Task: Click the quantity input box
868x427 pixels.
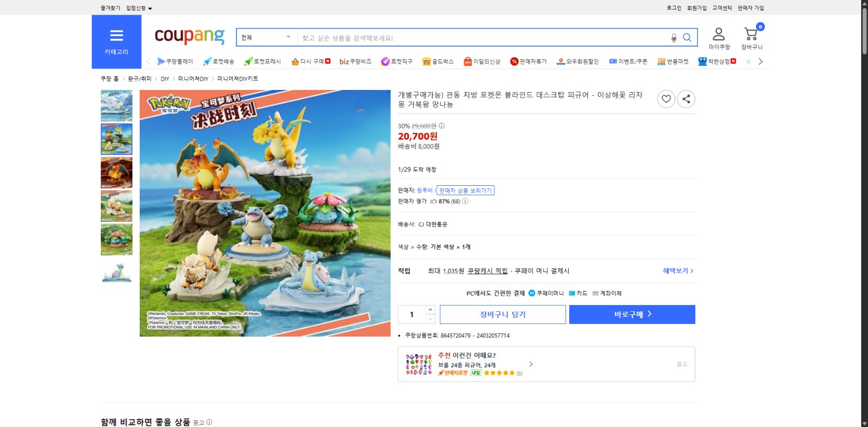Action: [412, 314]
